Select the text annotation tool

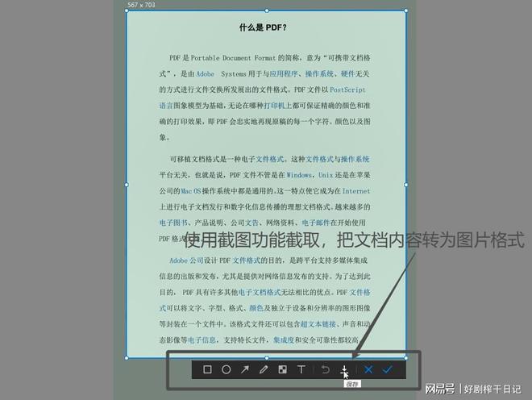(301, 369)
